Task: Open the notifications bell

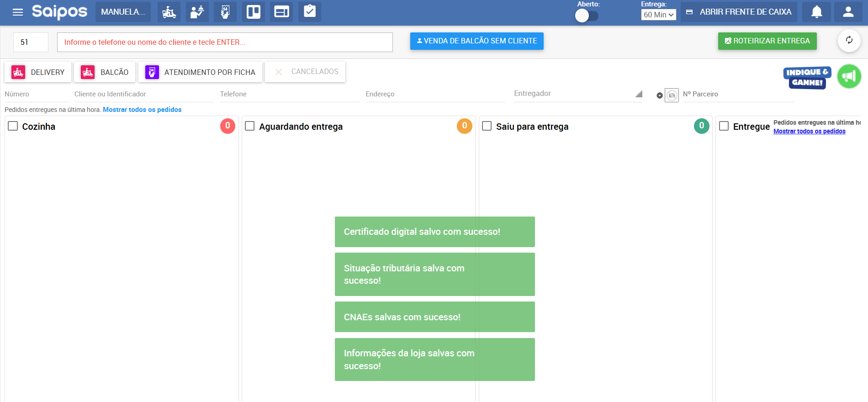Action: pos(816,12)
